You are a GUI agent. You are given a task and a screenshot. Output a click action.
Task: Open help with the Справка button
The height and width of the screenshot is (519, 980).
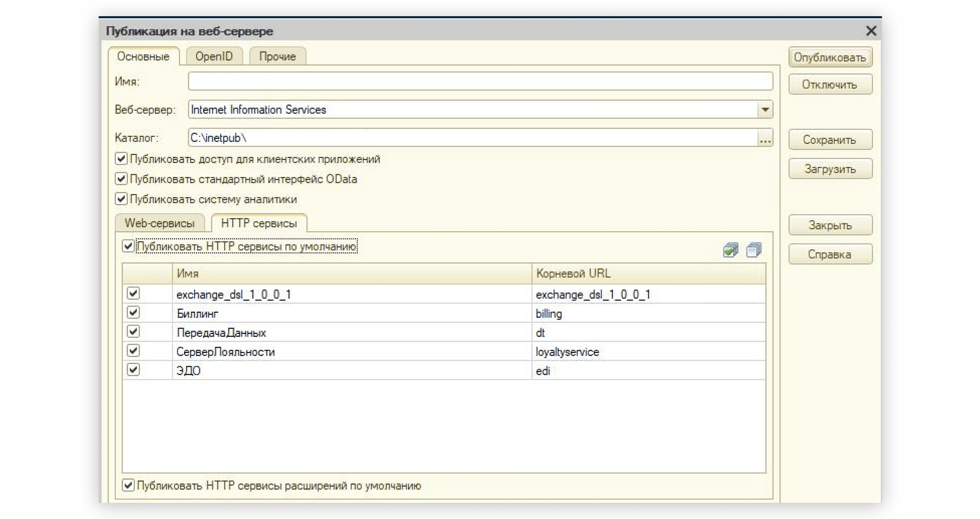[x=830, y=254]
